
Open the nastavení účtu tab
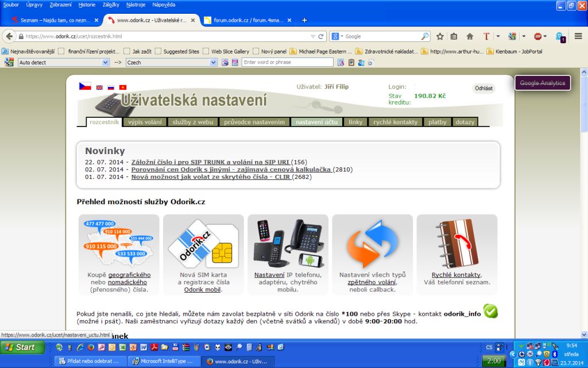316,122
